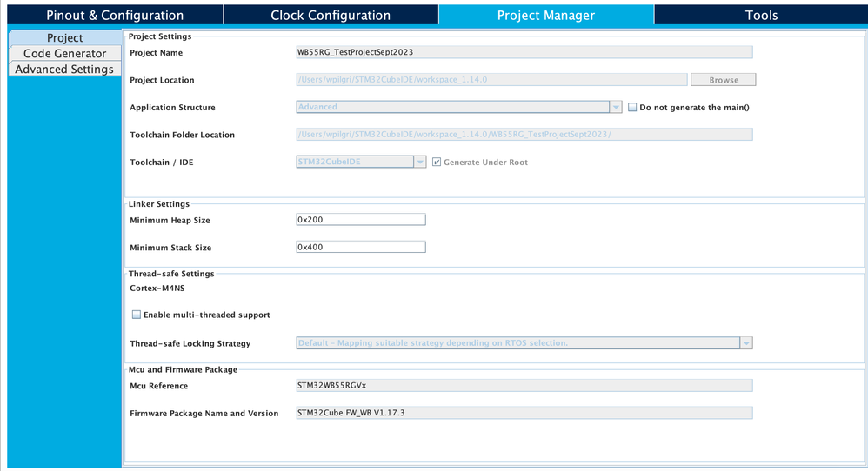Switch to Pinout & Configuration tab
Screen dimensions: 868x471
click(115, 15)
